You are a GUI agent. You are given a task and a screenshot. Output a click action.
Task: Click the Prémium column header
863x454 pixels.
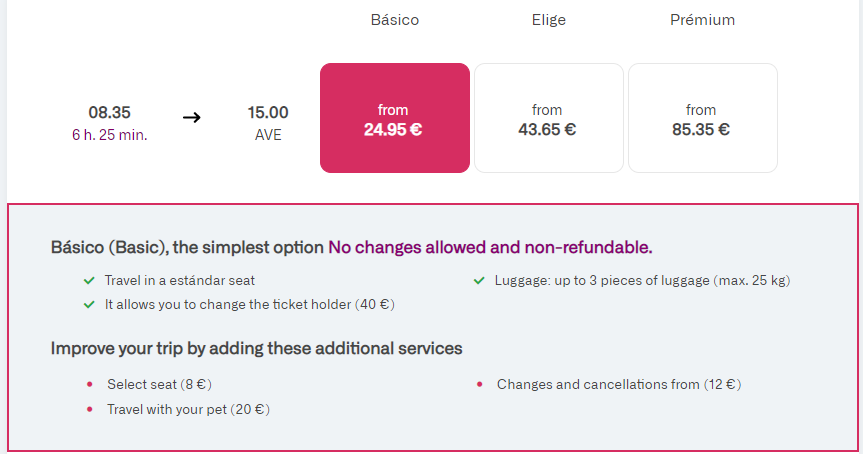coord(702,20)
